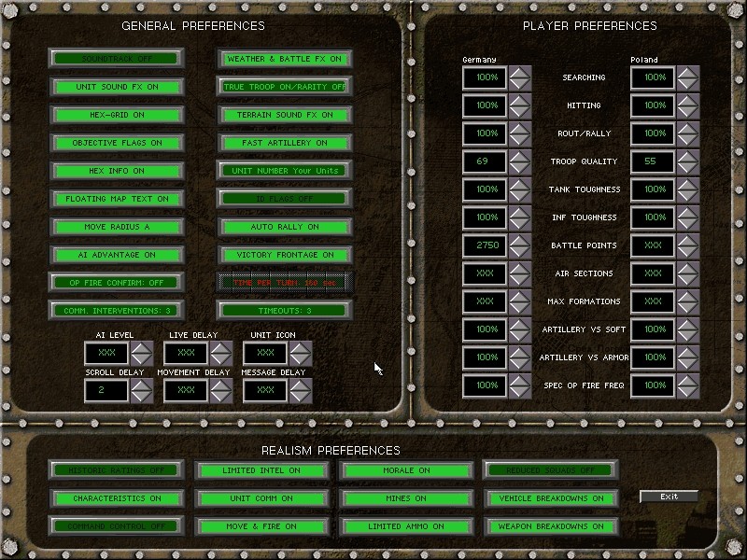Click Germany Battle Points value 2750

(485, 245)
